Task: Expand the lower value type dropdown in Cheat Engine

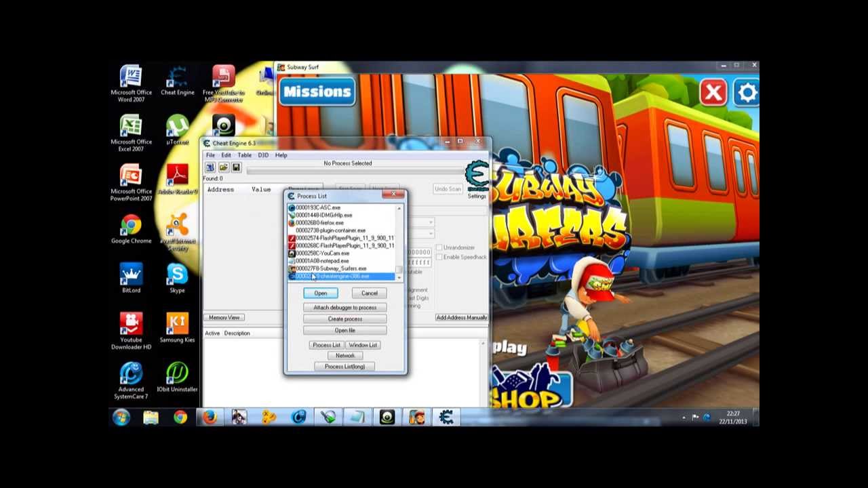Action: 431,233
